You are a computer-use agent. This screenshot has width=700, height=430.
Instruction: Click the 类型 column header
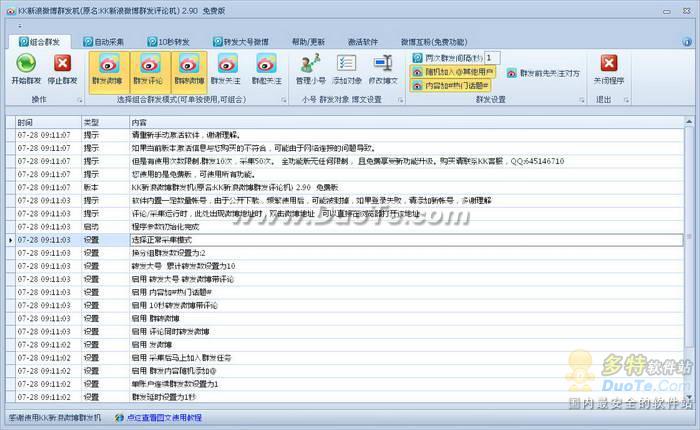(x=105, y=122)
